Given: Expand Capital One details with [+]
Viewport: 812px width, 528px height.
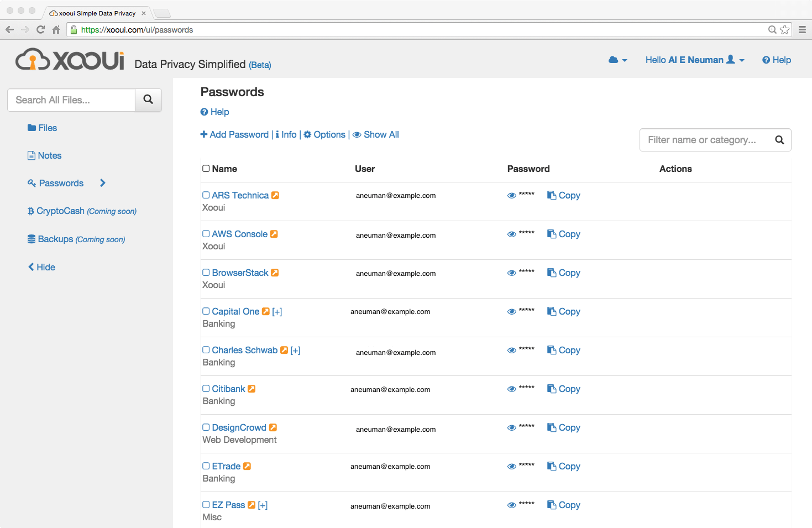Looking at the screenshot, I should [277, 312].
